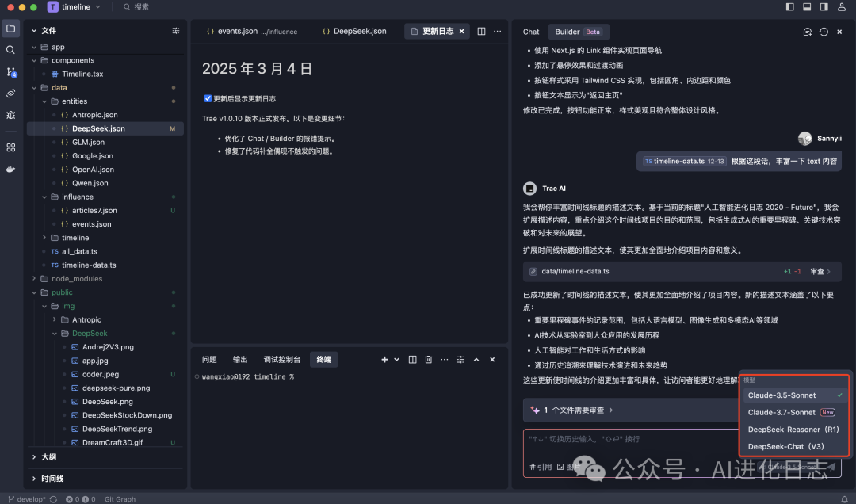Open notifications bell in status bar
Image resolution: width=856 pixels, height=504 pixels.
point(844,499)
